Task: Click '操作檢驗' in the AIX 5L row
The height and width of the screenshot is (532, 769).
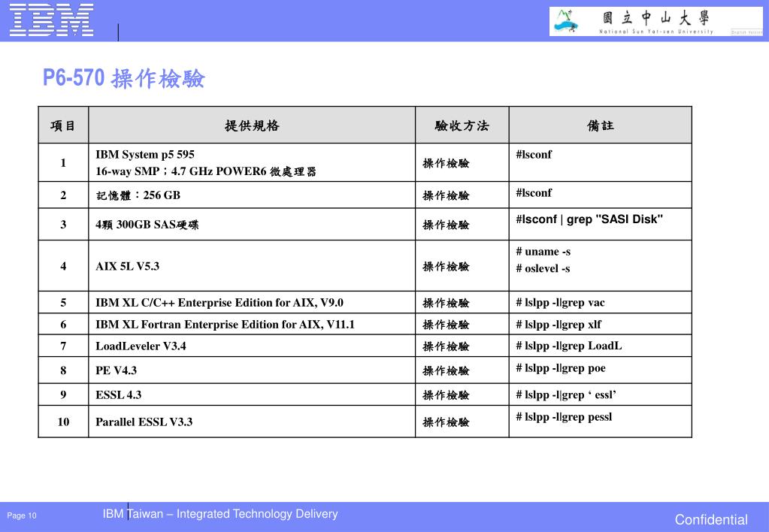Action: point(446,266)
